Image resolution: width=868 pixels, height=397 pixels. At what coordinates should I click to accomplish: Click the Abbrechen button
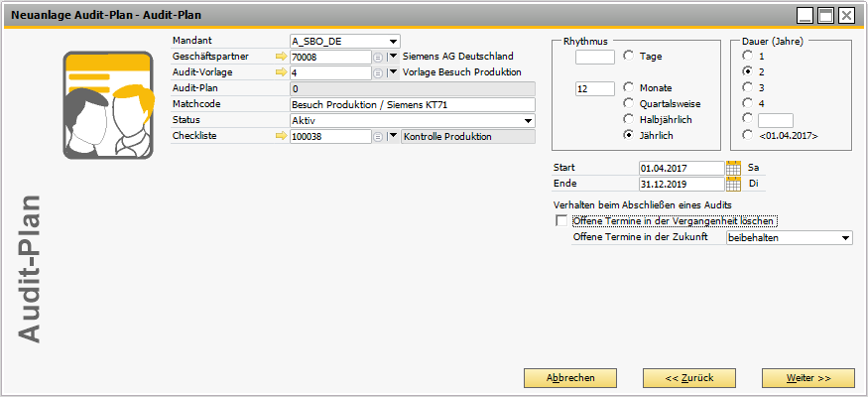pos(570,378)
